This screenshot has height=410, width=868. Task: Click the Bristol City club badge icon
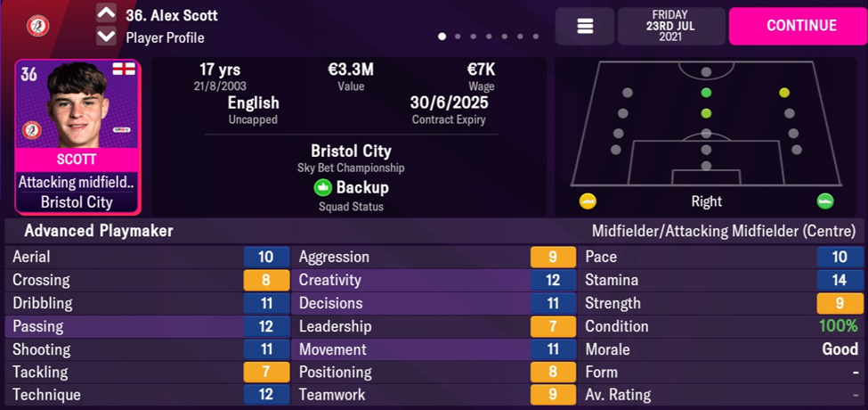38,26
